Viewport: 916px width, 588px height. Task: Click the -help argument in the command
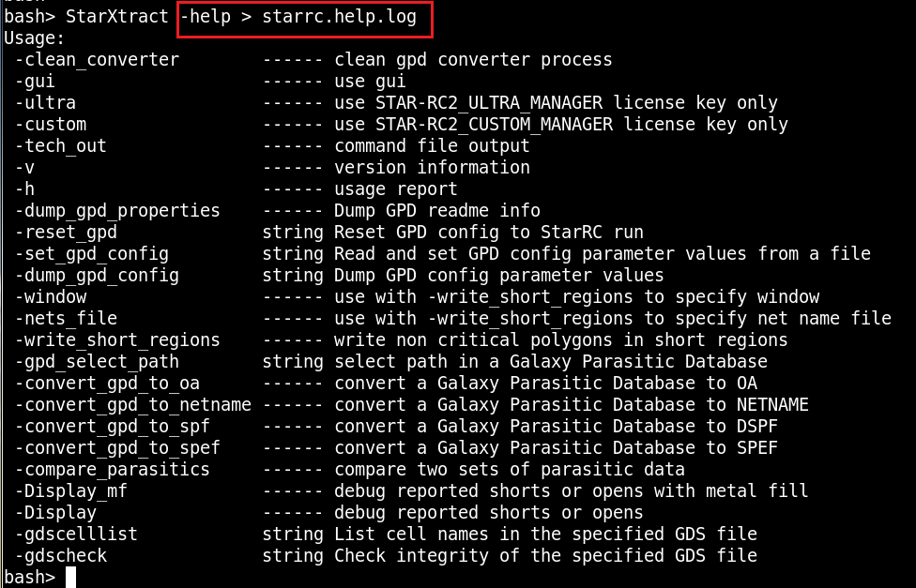tap(205, 16)
